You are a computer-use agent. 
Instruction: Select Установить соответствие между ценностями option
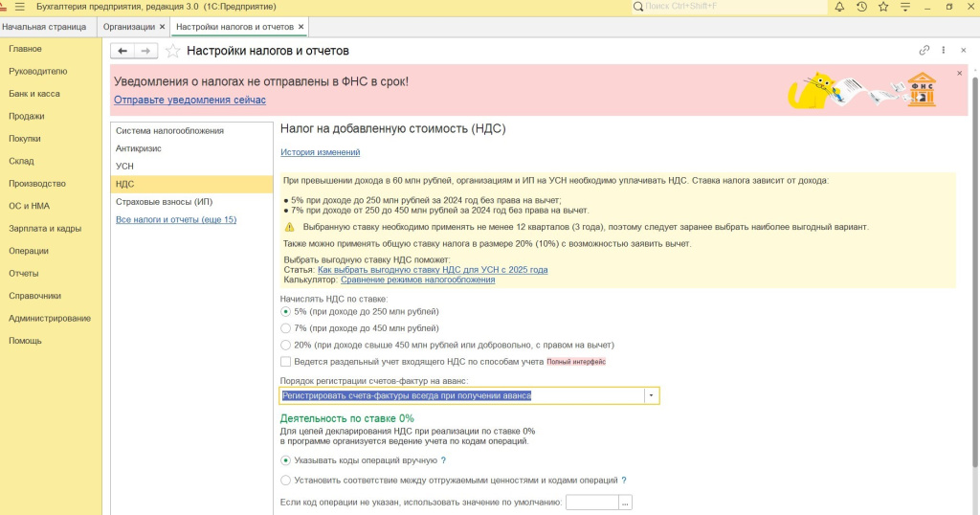pos(285,481)
